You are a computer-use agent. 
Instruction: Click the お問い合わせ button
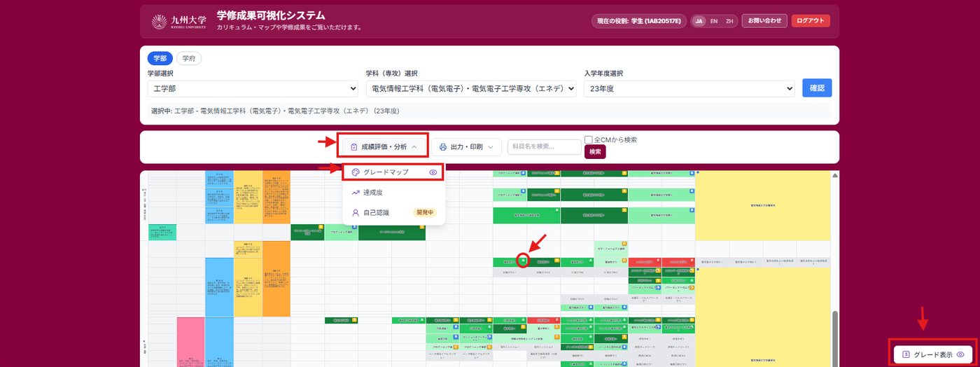click(x=764, y=21)
